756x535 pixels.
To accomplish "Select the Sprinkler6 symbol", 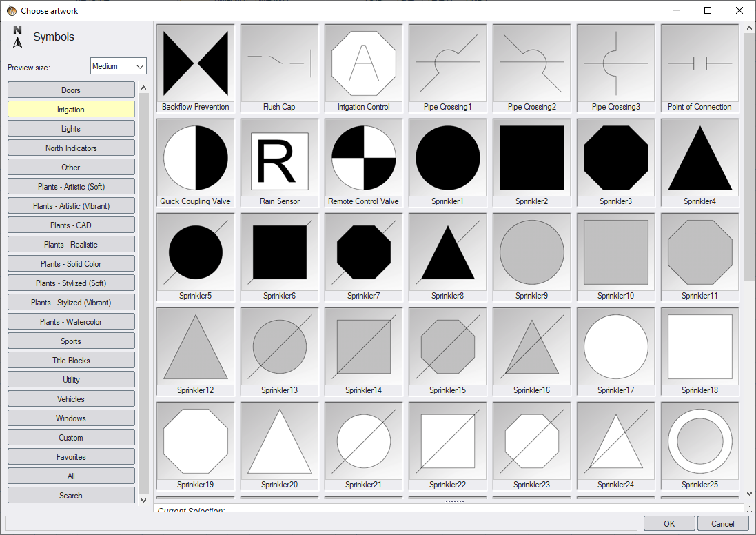I will pos(279,258).
